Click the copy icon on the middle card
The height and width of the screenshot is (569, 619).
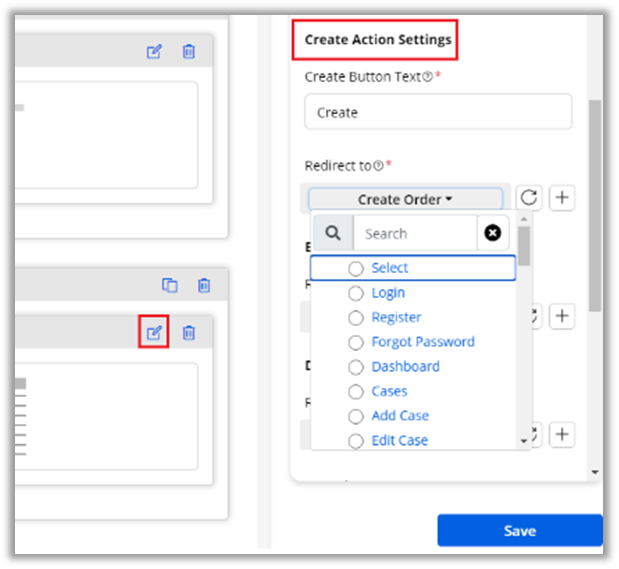pos(170,286)
